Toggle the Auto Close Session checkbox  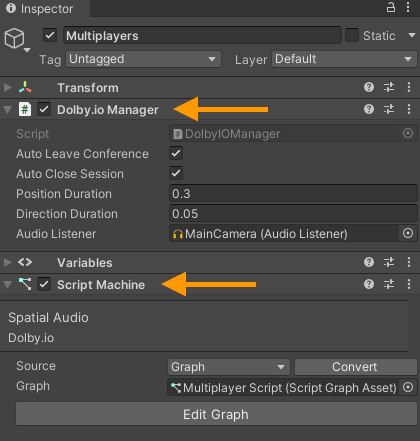click(176, 173)
